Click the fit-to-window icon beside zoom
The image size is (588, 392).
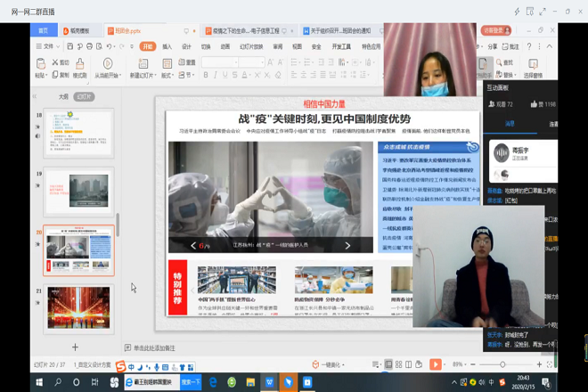[x=550, y=364]
